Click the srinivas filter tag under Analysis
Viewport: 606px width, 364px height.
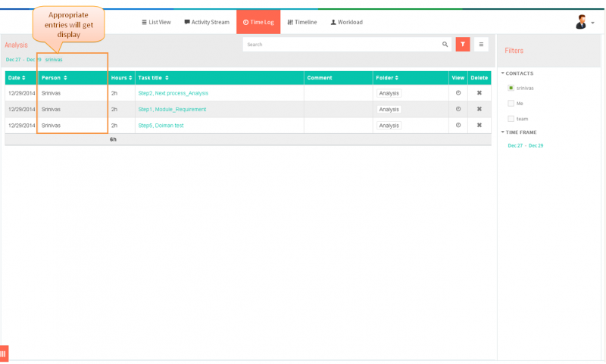[x=54, y=60]
